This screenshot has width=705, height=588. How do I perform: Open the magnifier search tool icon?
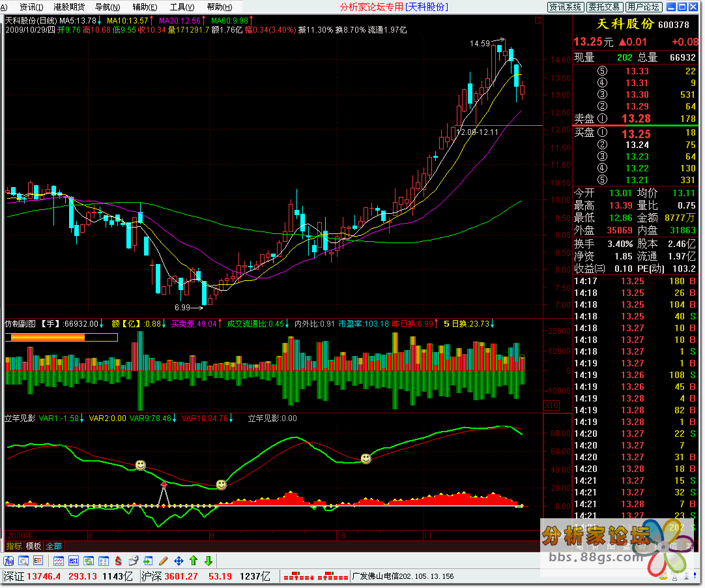click(x=23, y=561)
